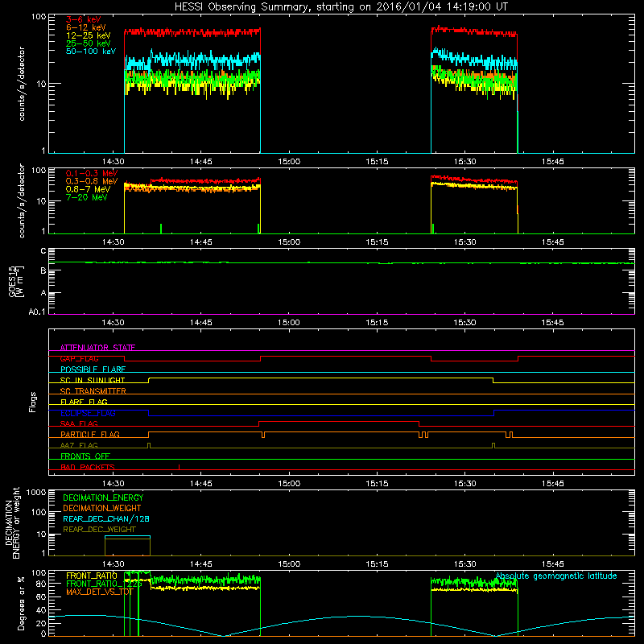The width and height of the screenshot is (644, 644).
Task: Select the 25-50 keV legend label
Action: tap(88, 43)
